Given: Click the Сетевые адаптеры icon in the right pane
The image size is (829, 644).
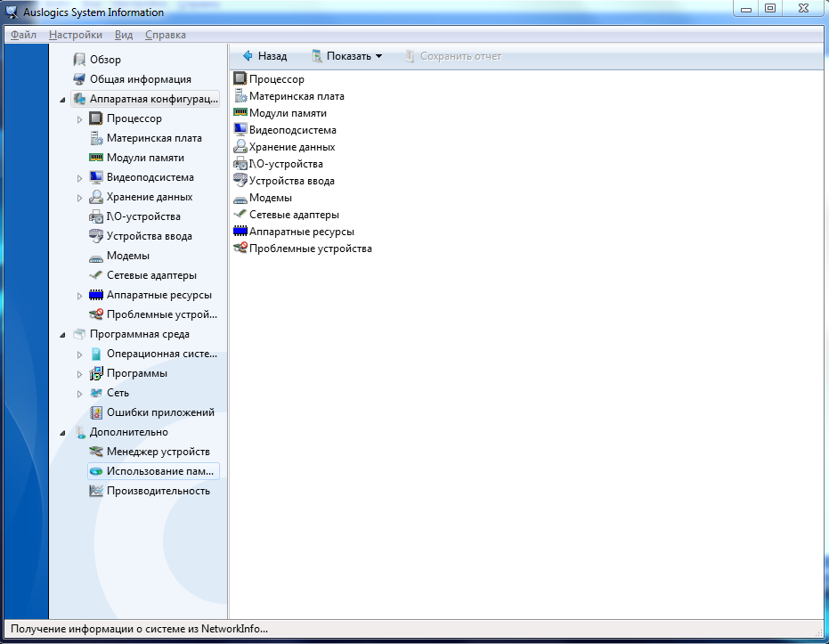Looking at the screenshot, I should coord(240,214).
